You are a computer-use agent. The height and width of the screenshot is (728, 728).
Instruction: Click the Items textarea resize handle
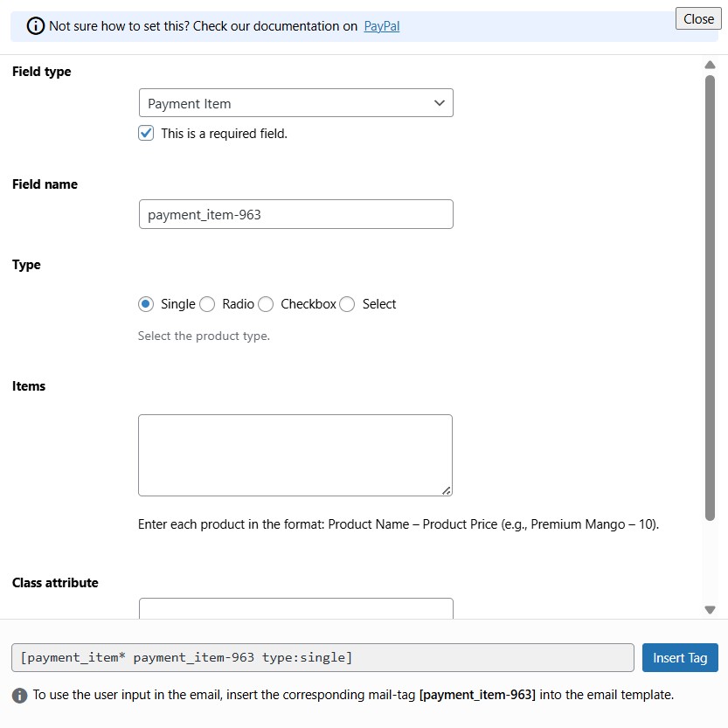(x=447, y=490)
